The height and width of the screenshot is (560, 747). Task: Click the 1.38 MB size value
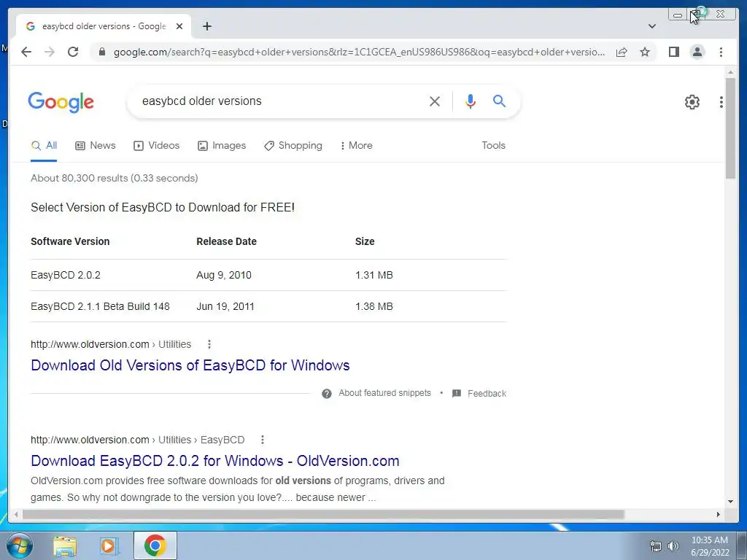[x=374, y=307]
